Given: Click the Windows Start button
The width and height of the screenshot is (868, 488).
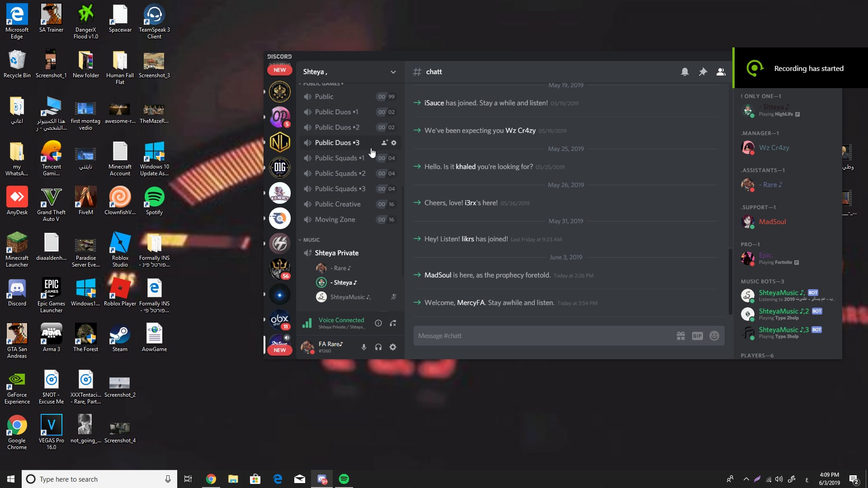Looking at the screenshot, I should point(11,479).
